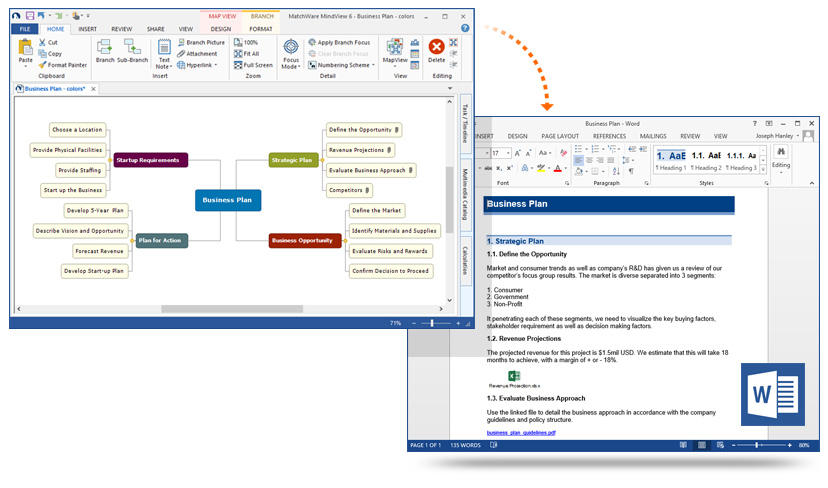828x488 pixels.
Task: Open MindView DESIGN tab
Action: click(220, 29)
